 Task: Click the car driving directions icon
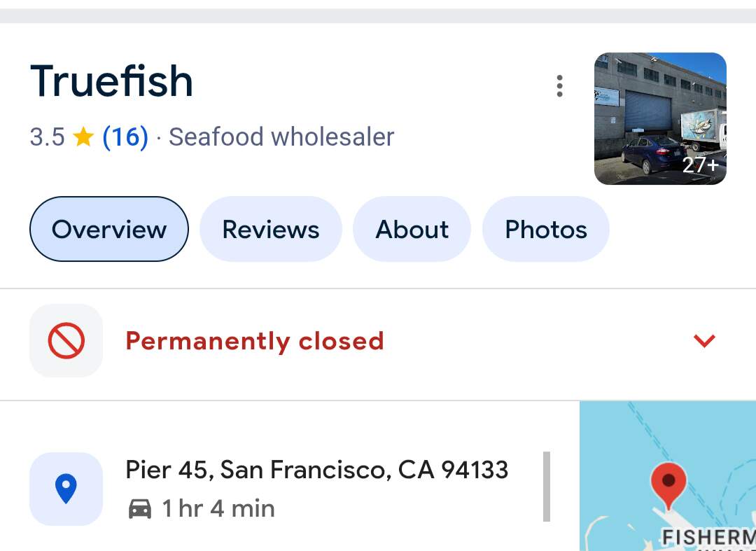point(140,509)
